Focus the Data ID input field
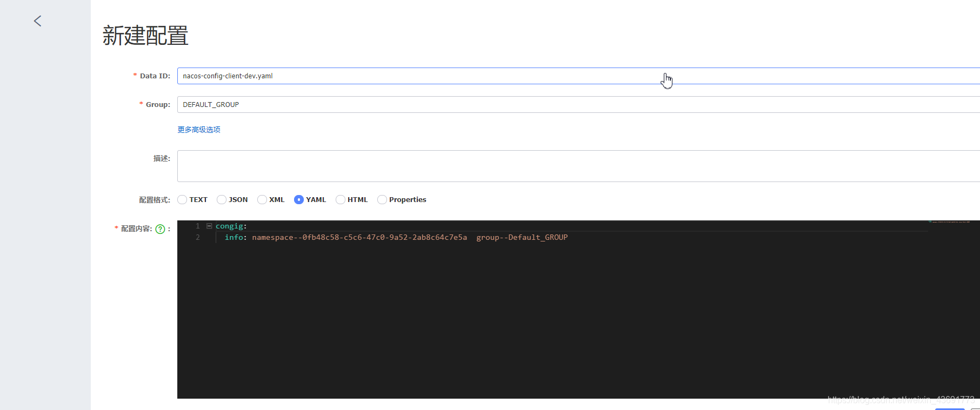This screenshot has width=980, height=410. pos(578,76)
